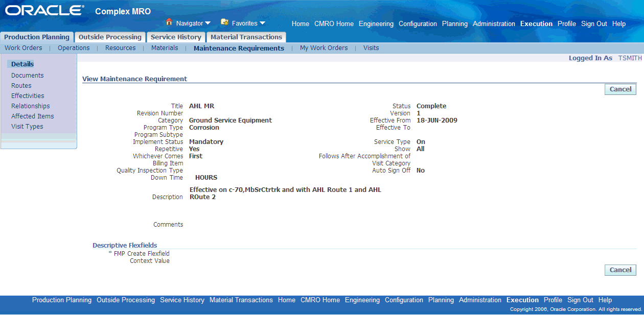Open Documents in side menu
The height and width of the screenshot is (315, 644).
(x=28, y=76)
